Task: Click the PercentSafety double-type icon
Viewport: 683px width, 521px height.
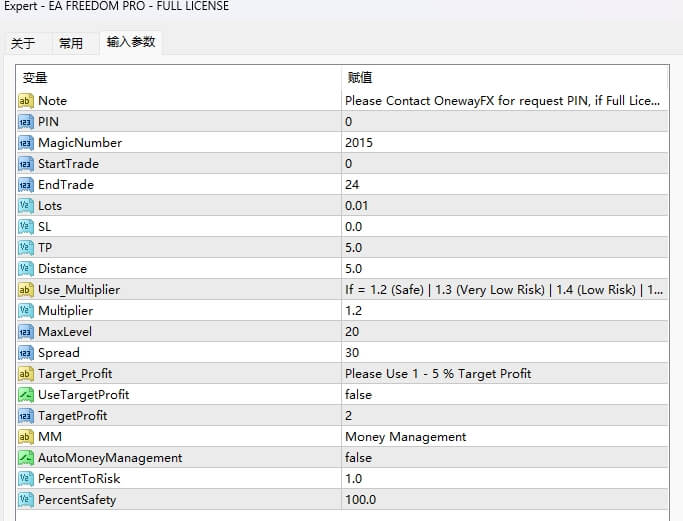Action: [26, 500]
